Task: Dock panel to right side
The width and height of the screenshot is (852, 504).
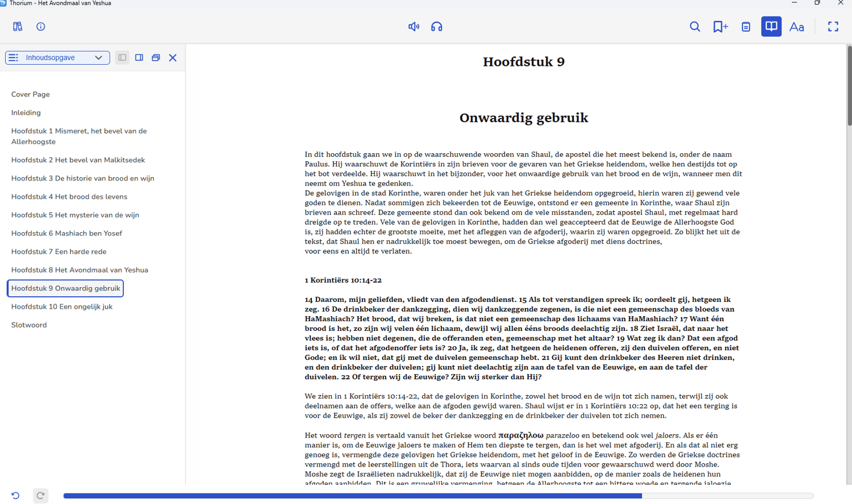Action: coord(139,57)
